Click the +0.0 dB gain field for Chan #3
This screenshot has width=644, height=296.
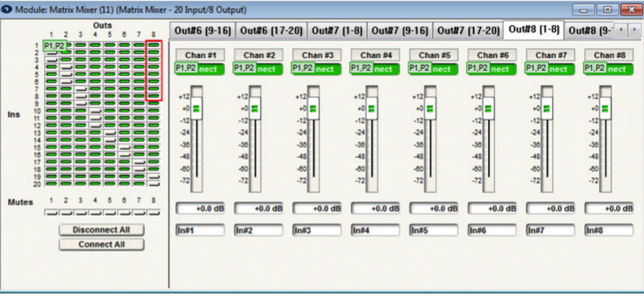tap(317, 208)
